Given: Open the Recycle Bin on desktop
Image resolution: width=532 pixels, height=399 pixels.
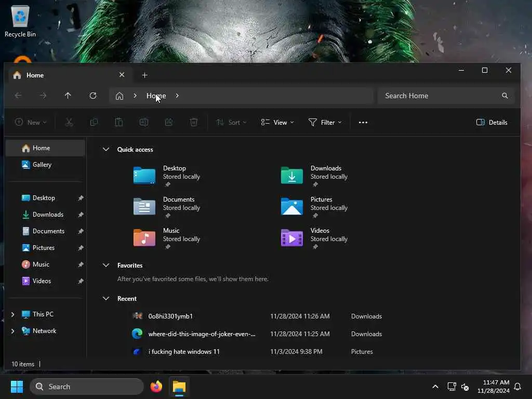Looking at the screenshot, I should (20, 21).
